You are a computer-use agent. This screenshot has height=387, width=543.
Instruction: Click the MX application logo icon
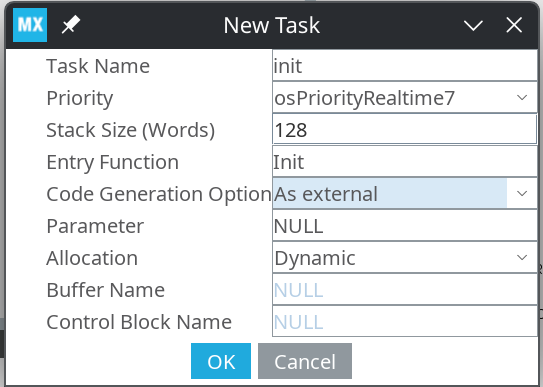tap(30, 25)
